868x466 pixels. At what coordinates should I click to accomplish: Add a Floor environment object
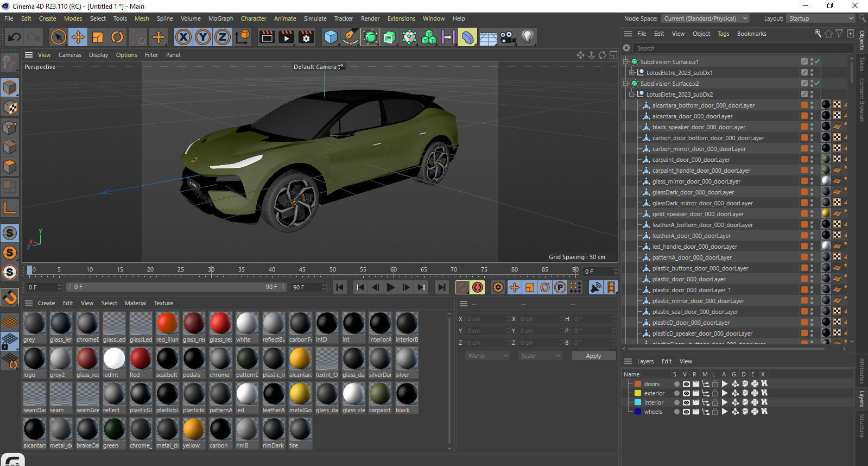click(488, 37)
